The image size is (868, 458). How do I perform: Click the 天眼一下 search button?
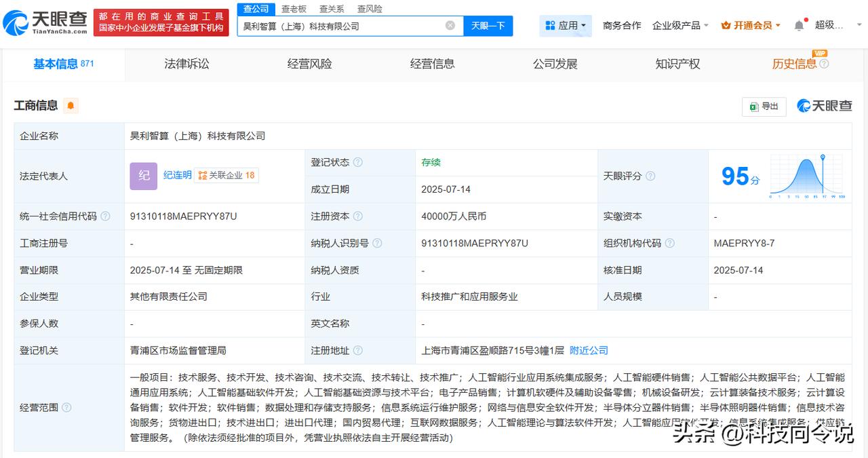[x=488, y=26]
